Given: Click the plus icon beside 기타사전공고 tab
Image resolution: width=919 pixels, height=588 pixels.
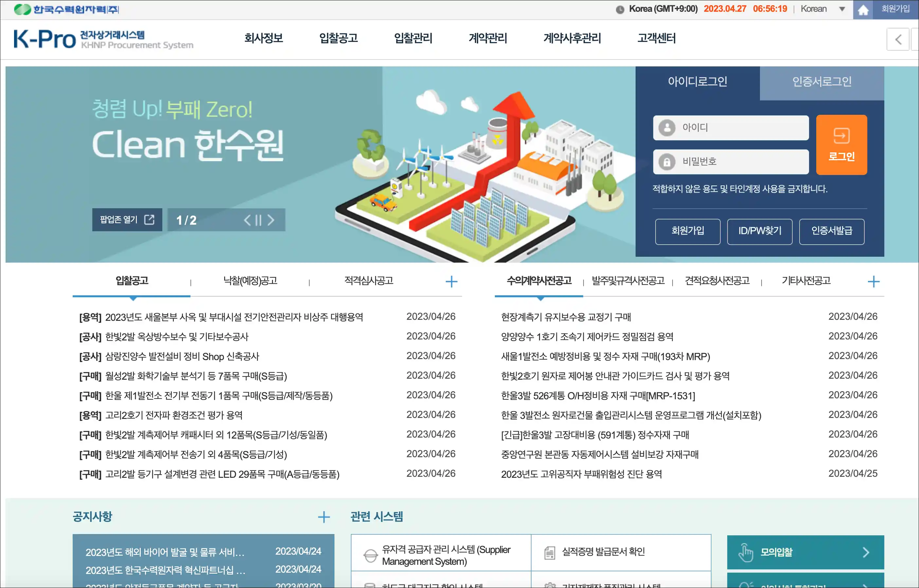Looking at the screenshot, I should click(874, 282).
